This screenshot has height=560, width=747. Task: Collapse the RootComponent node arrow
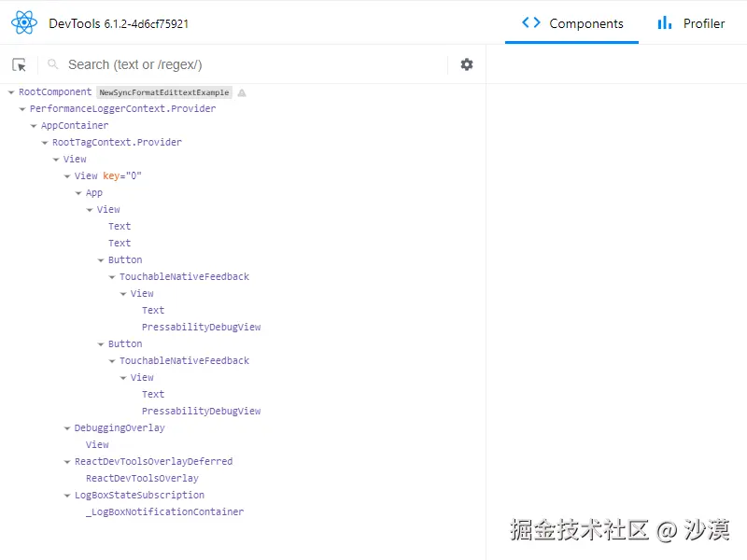pos(11,92)
